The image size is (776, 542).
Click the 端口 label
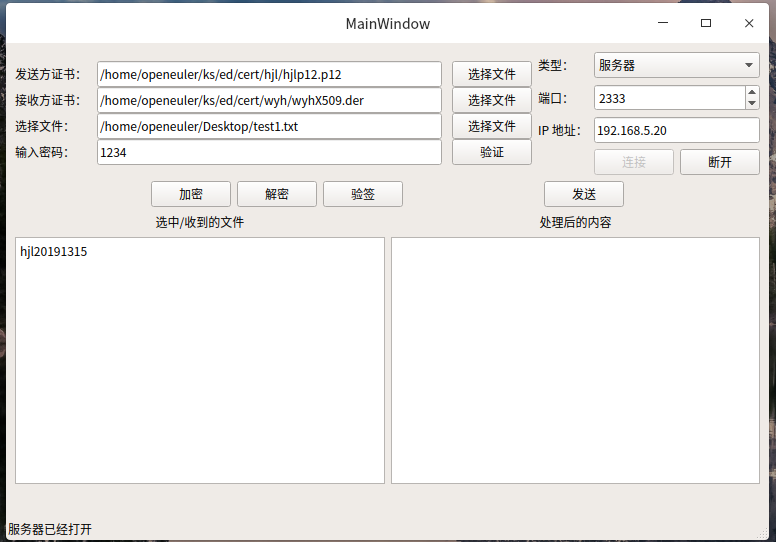click(x=552, y=99)
